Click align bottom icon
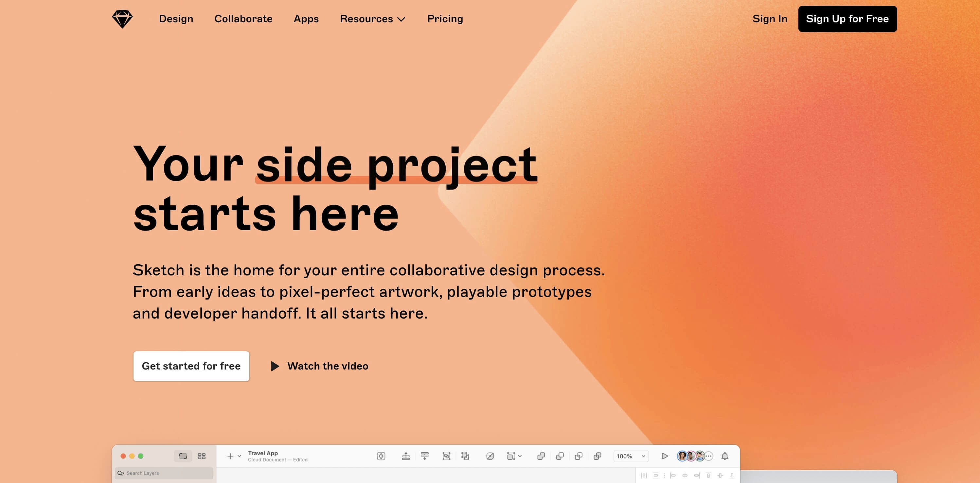 coord(732,475)
